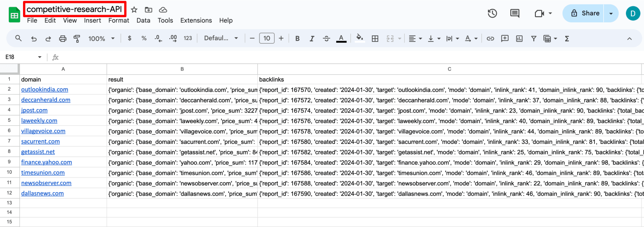Format as currency dollar sign
This screenshot has width=644, height=227.
(130, 38)
